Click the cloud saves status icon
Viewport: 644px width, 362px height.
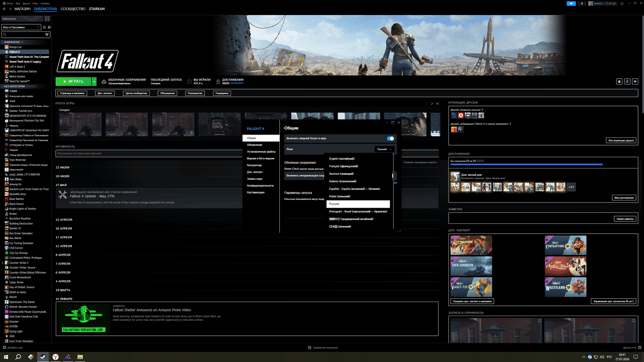(104, 81)
